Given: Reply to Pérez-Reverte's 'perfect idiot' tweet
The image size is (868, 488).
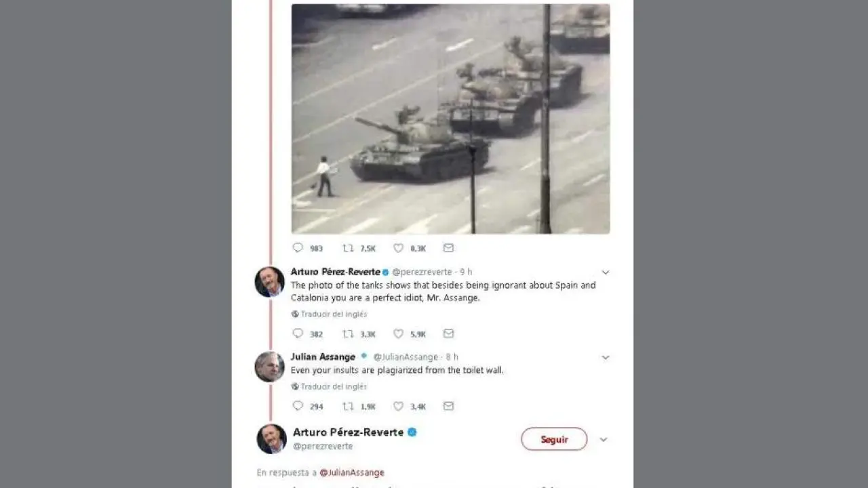Looking at the screenshot, I should pos(298,333).
